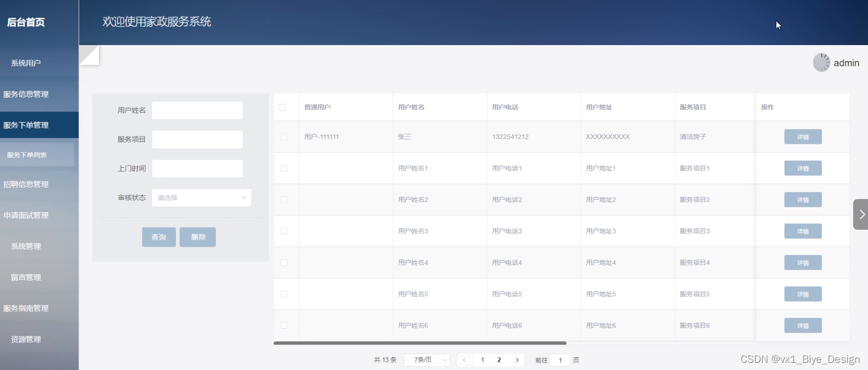Go to the next page arrow
The image size is (868, 370).
[517, 360]
